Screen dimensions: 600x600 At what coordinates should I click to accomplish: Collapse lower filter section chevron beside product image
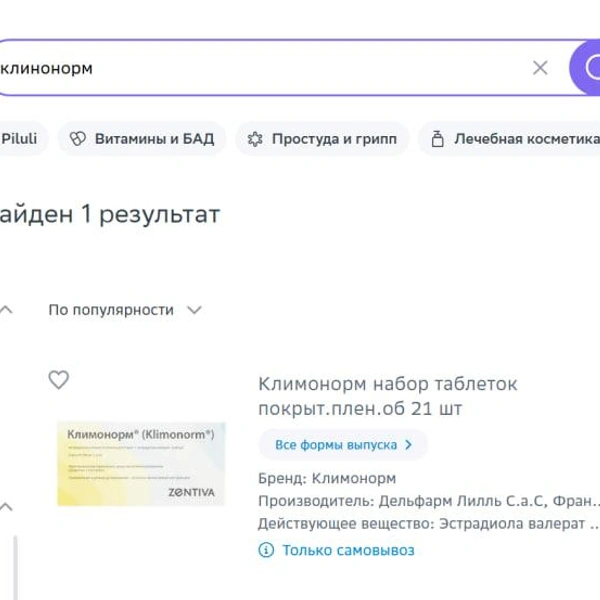tap(6, 507)
